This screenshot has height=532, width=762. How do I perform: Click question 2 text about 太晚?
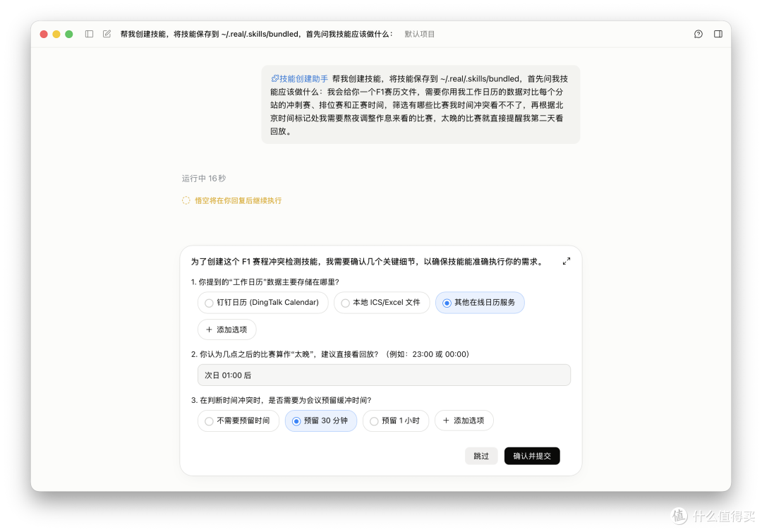330,354
